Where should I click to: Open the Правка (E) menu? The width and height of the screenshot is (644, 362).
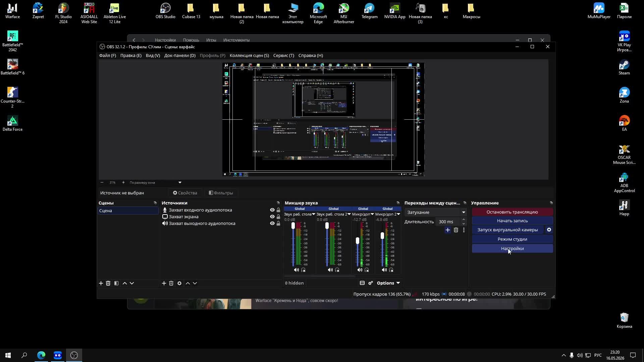[131, 55]
